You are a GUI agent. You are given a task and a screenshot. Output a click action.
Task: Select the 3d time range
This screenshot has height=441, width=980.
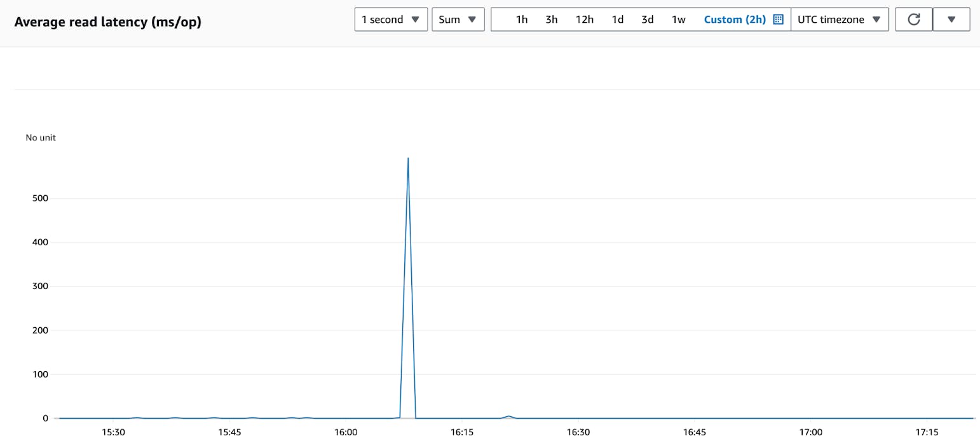point(648,19)
